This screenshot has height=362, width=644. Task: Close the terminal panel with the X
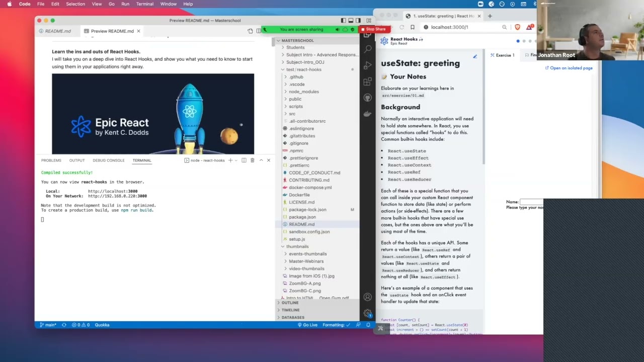(268, 160)
